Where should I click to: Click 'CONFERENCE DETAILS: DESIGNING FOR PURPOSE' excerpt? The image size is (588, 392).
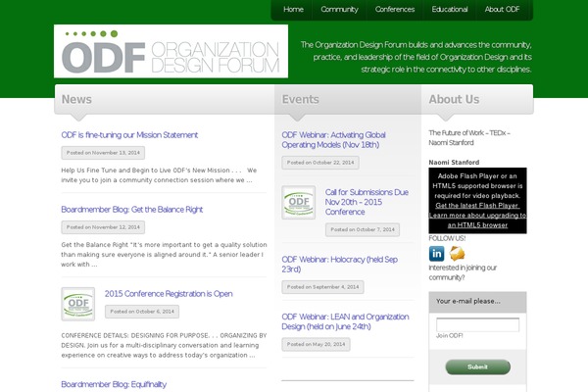pos(164,345)
